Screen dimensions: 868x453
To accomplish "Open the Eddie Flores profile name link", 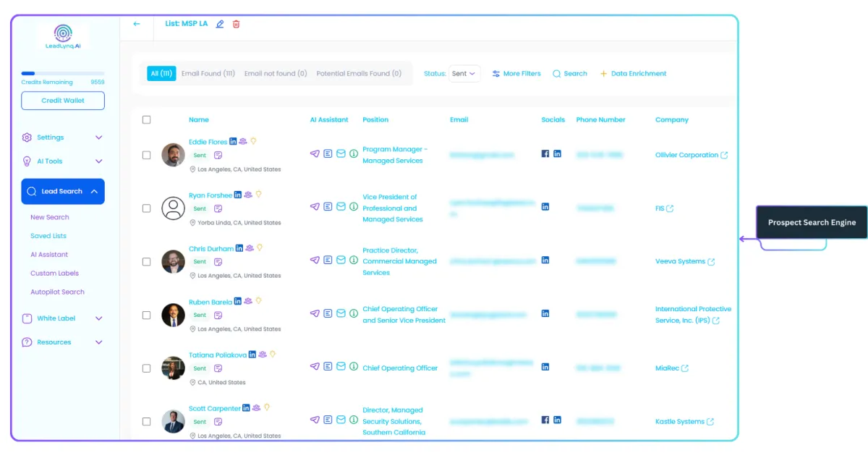I will tap(208, 142).
